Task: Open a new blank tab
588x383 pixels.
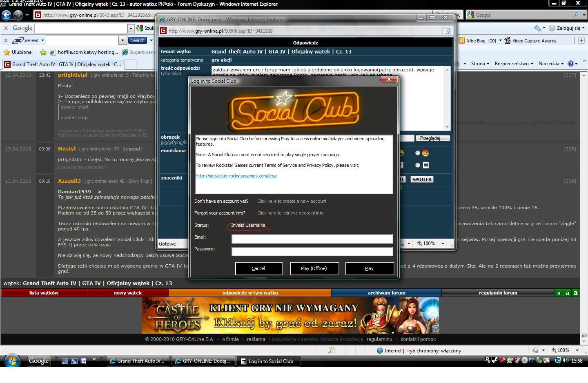Action: pos(130,64)
